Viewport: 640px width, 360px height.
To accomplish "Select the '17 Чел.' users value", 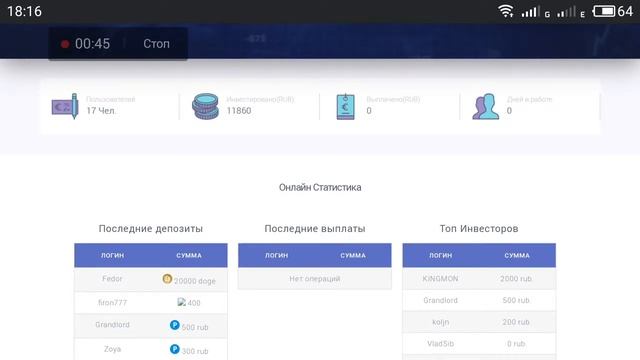I will click(101, 111).
